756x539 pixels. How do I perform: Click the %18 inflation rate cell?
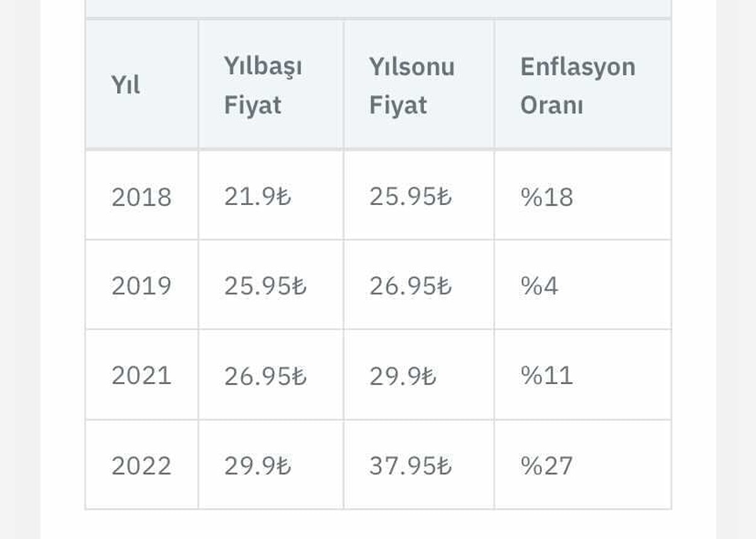click(547, 197)
